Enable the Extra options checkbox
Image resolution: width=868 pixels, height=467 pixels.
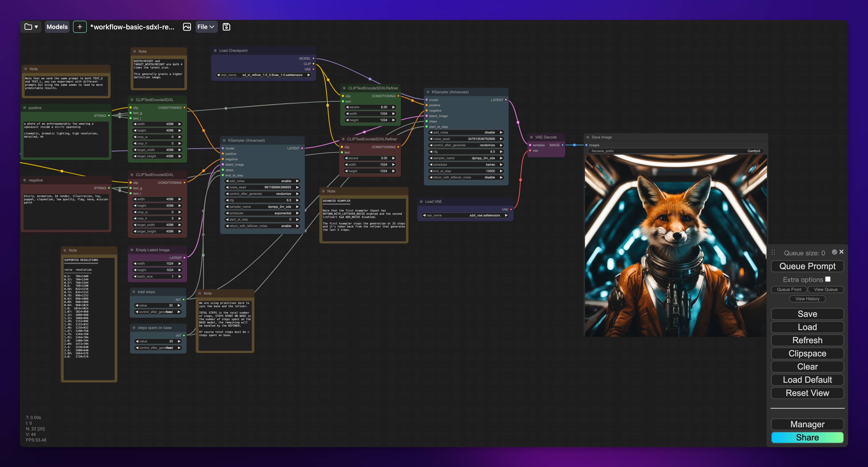(828, 279)
